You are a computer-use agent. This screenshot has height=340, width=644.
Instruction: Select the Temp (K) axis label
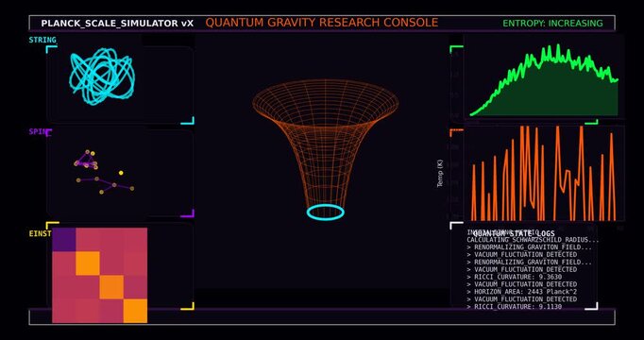(440, 174)
